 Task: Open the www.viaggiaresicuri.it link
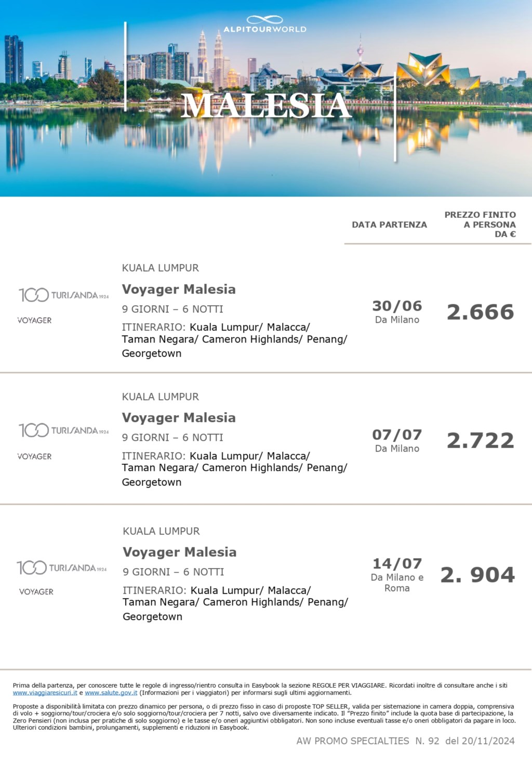pyautogui.click(x=45, y=693)
